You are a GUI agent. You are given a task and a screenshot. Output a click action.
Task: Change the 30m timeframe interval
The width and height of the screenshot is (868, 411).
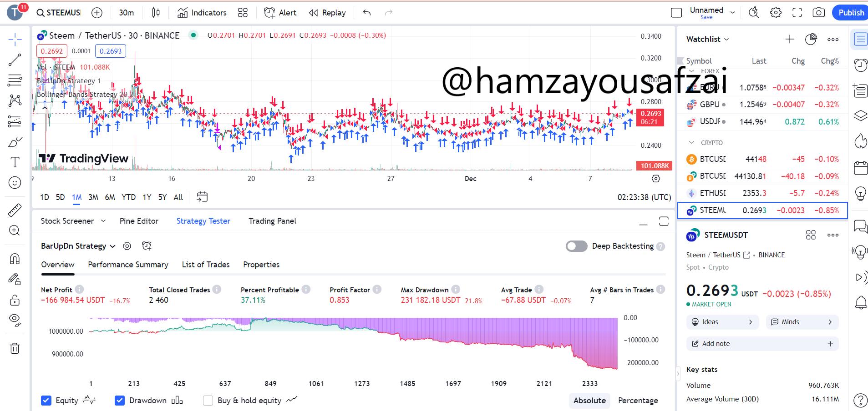(x=127, y=13)
